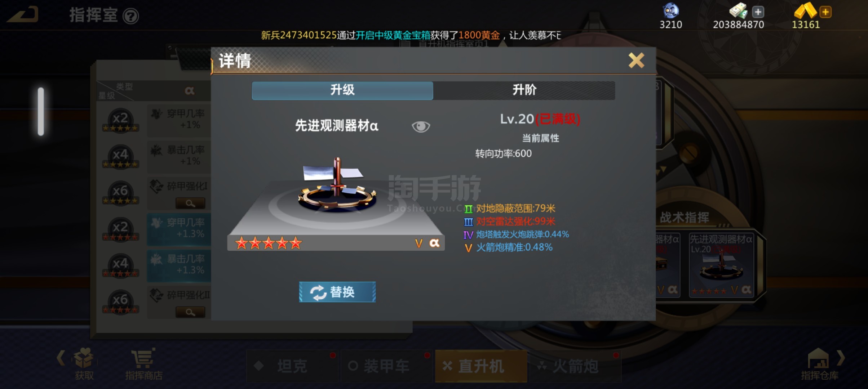This screenshot has height=389, width=868.
Task: Add cash with the plus icon
Action: (758, 12)
